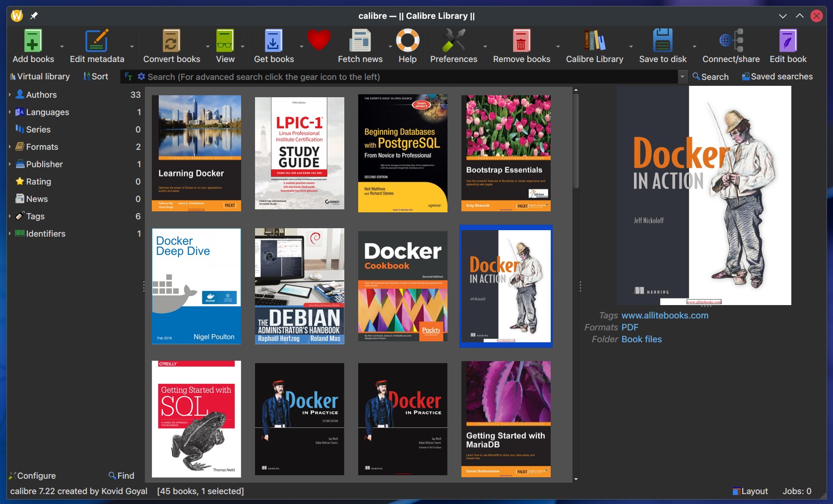Image resolution: width=833 pixels, height=504 pixels.
Task: Select Getting Started with MariaDB cover
Action: [x=506, y=419]
